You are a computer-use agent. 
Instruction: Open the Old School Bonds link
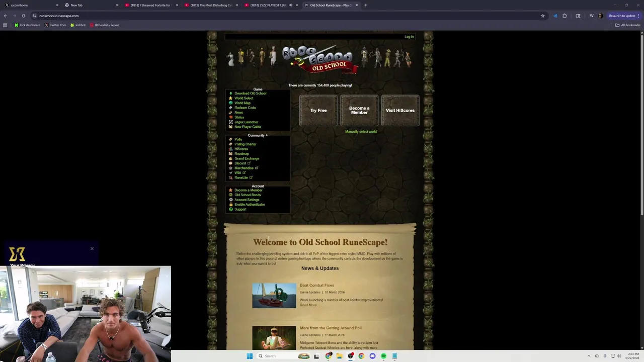[x=248, y=195]
